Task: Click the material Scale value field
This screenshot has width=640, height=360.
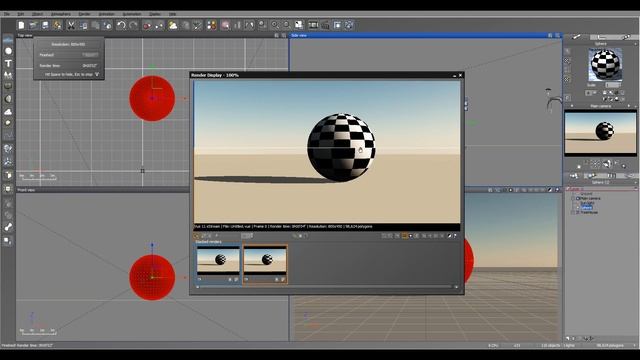Action: click(x=612, y=85)
